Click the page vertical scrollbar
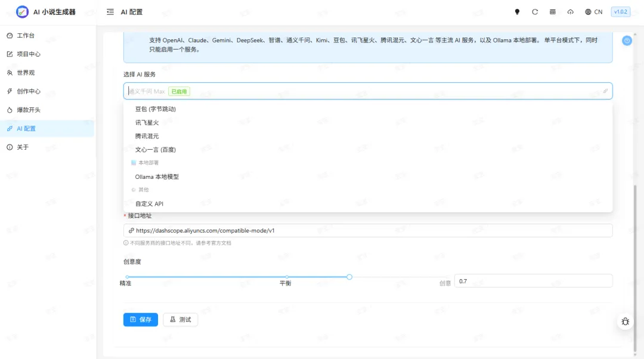644x359 pixels. point(636,267)
